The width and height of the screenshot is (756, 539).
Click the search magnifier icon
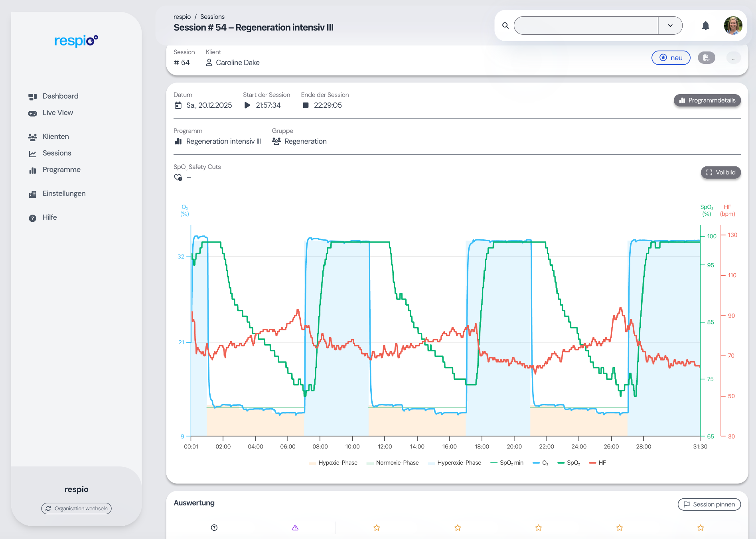[x=505, y=26]
